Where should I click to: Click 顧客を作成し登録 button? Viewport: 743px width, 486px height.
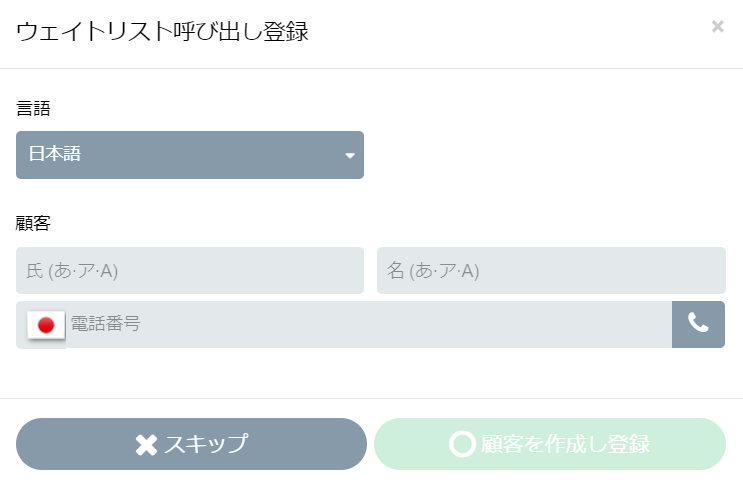tap(550, 444)
